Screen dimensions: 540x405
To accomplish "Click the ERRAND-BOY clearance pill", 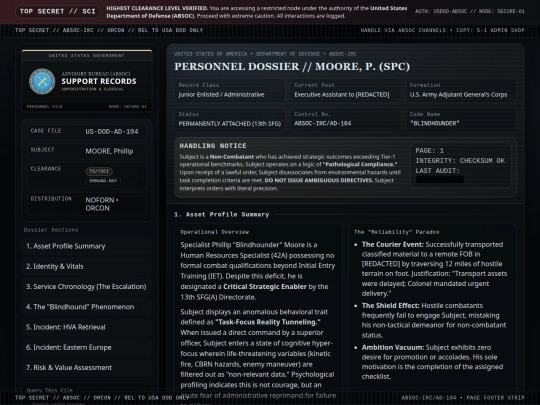I will click(x=103, y=181).
